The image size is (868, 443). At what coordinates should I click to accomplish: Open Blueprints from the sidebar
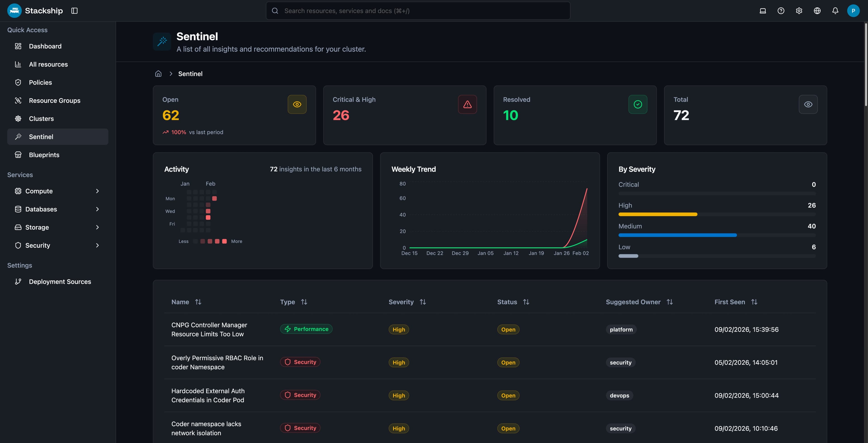coord(44,154)
